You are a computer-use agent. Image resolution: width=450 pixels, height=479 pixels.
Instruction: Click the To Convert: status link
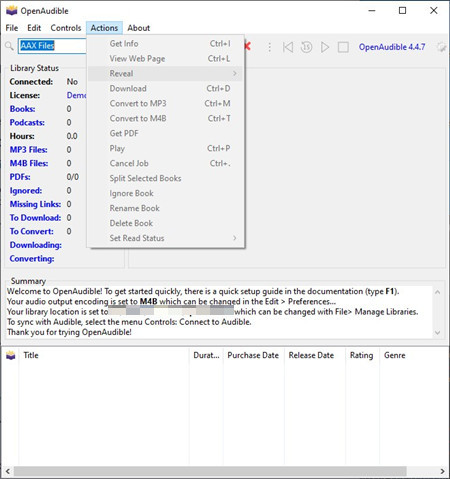pyautogui.click(x=32, y=232)
